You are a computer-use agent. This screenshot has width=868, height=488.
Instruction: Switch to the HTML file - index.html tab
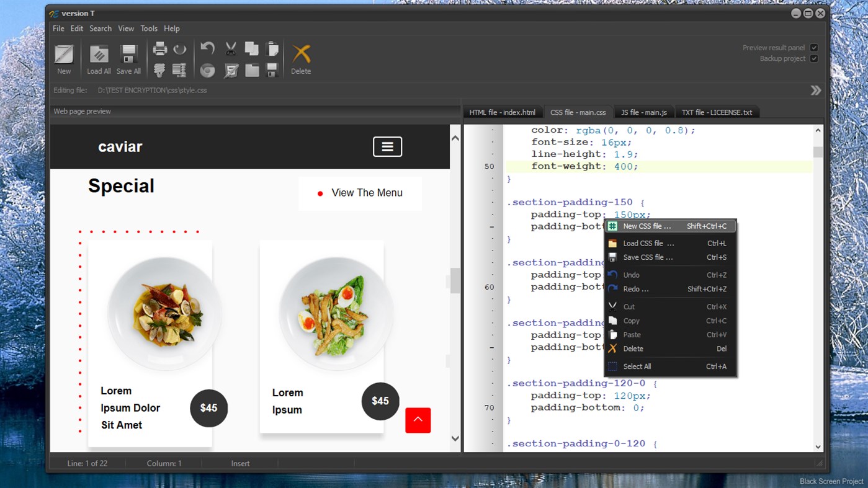pyautogui.click(x=502, y=112)
